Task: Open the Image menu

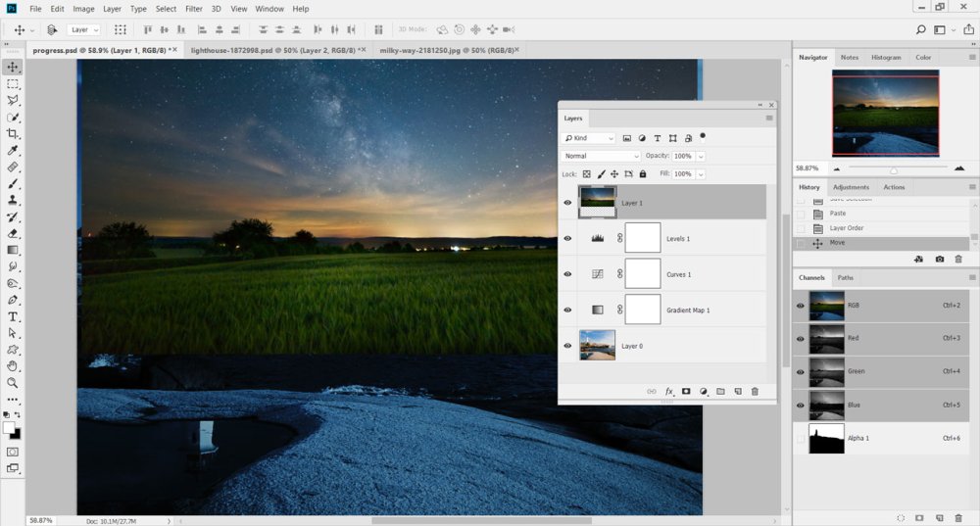Action: point(83,9)
